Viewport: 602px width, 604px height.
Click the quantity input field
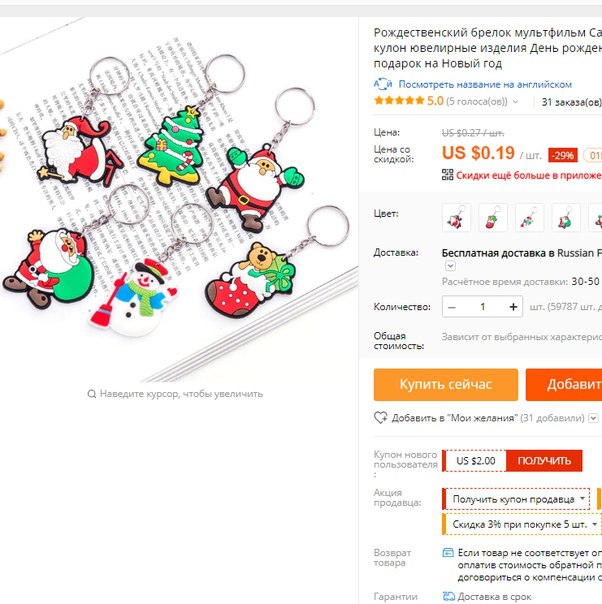pyautogui.click(x=483, y=307)
